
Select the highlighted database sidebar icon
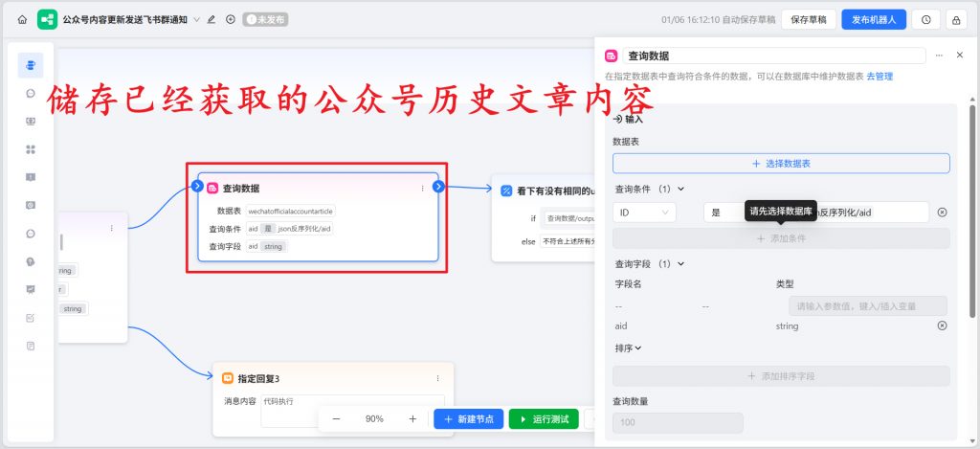coord(31,65)
